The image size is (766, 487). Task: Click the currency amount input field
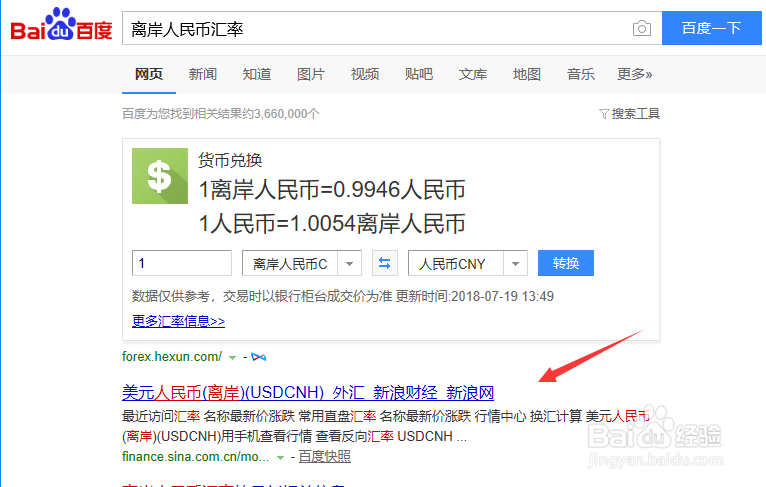point(182,263)
